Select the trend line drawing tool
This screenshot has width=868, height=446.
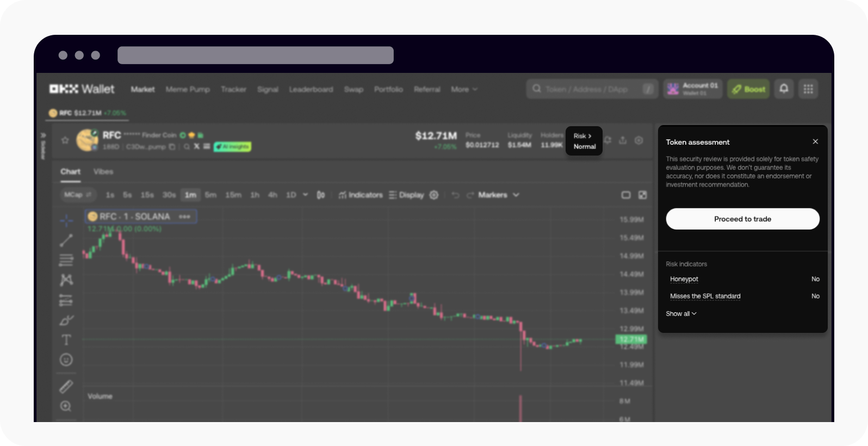point(66,240)
